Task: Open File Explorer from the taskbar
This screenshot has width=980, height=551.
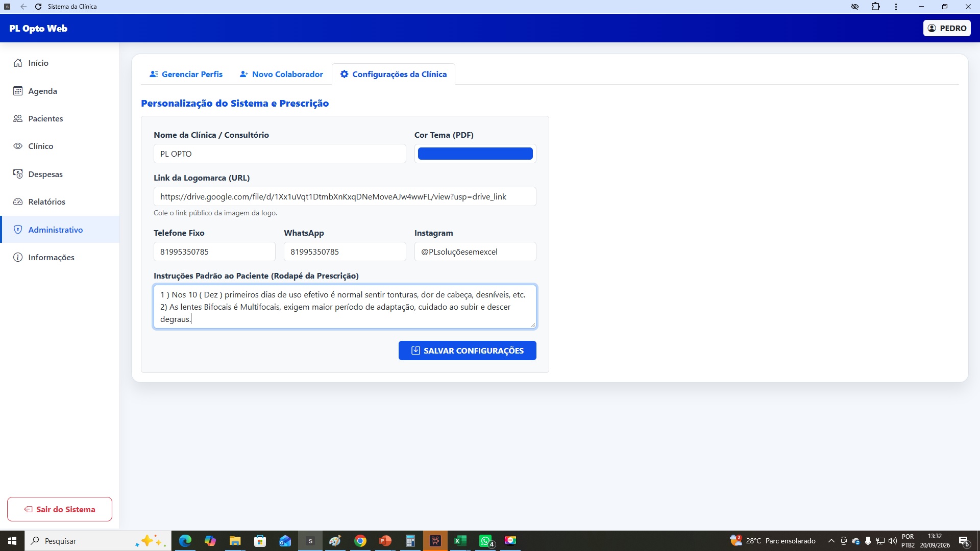Action: click(x=235, y=541)
